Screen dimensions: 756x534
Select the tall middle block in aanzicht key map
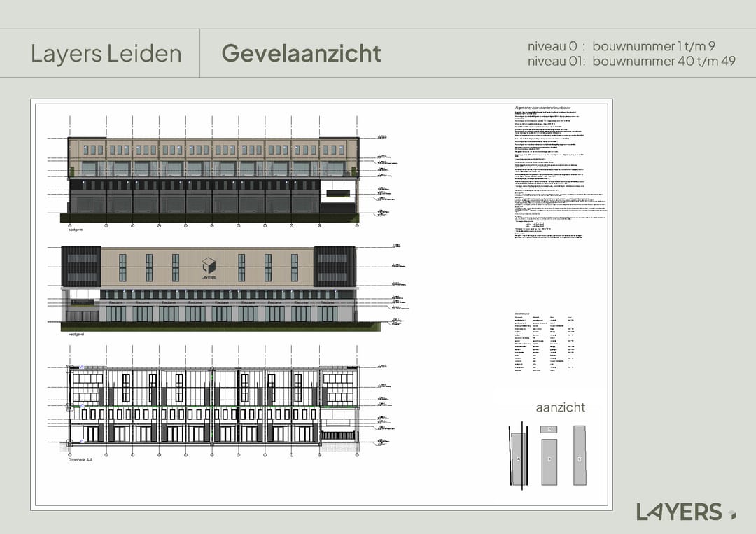(549, 461)
